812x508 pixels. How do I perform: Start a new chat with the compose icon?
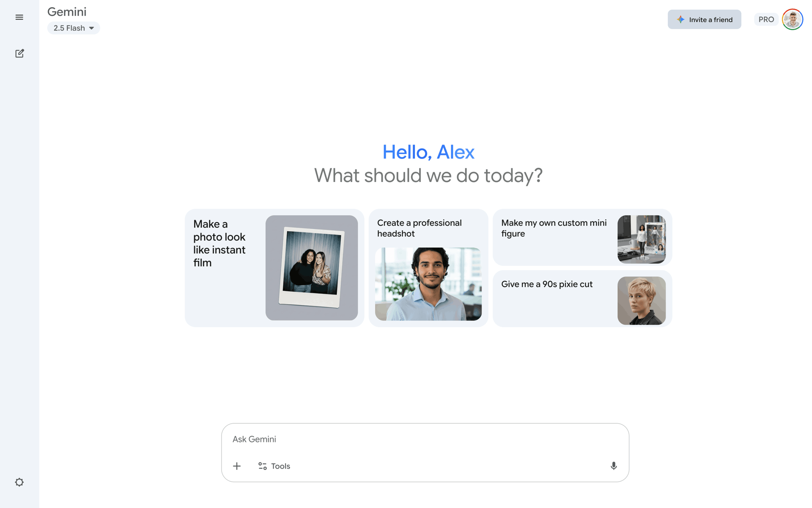click(x=19, y=53)
